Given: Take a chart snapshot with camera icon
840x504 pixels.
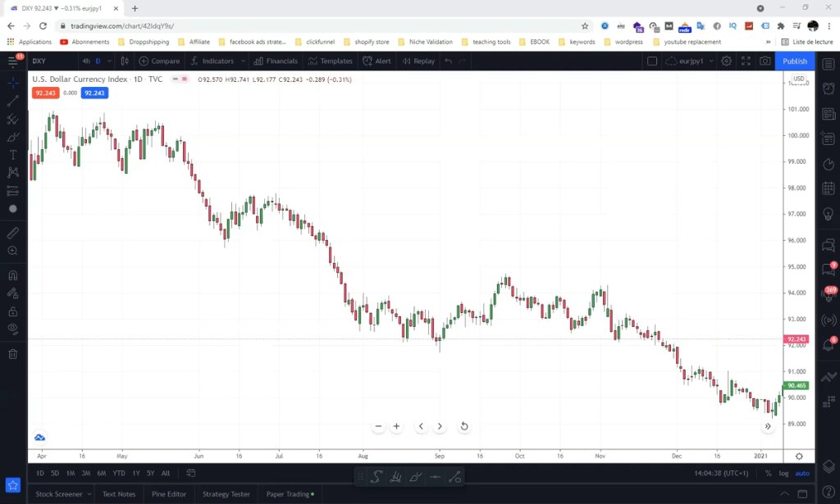Looking at the screenshot, I should click(x=765, y=61).
